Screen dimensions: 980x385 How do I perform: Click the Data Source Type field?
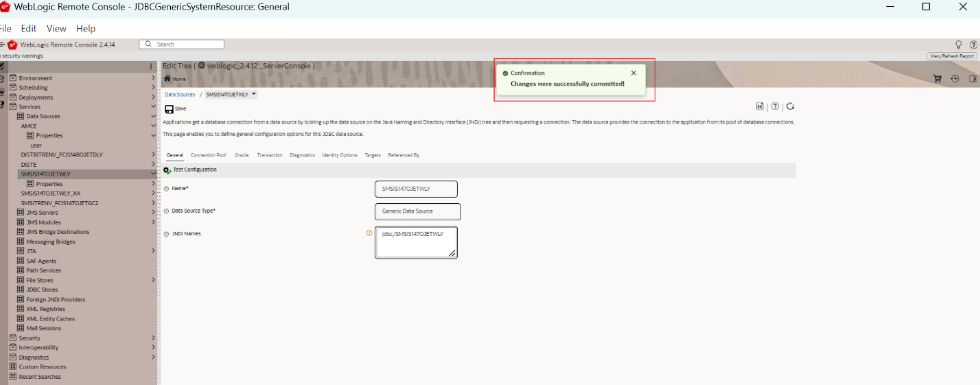tap(418, 211)
